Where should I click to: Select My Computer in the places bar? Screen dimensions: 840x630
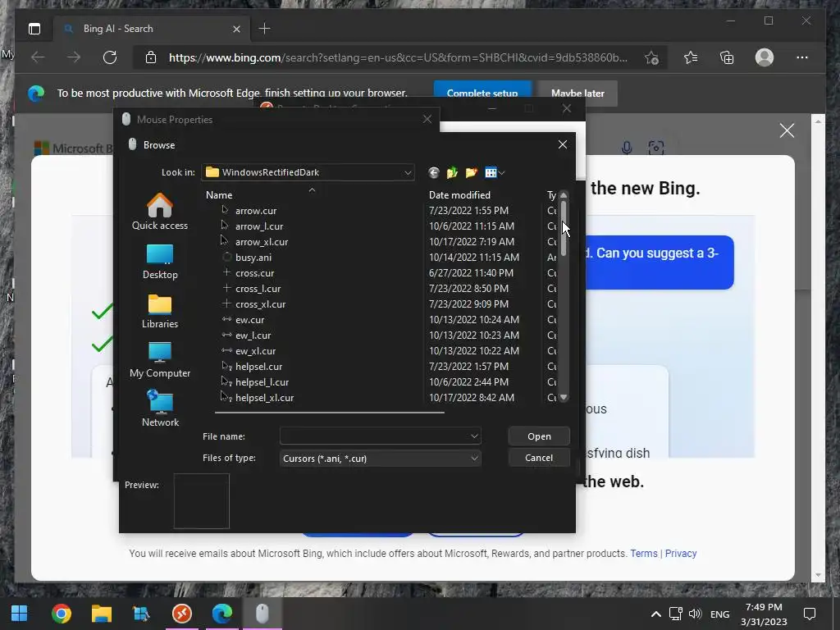(x=160, y=360)
